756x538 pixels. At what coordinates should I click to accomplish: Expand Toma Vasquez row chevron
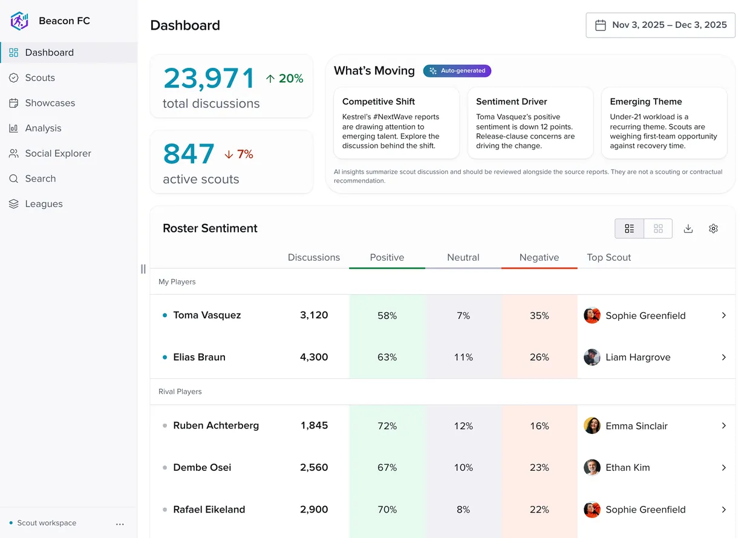tap(723, 315)
